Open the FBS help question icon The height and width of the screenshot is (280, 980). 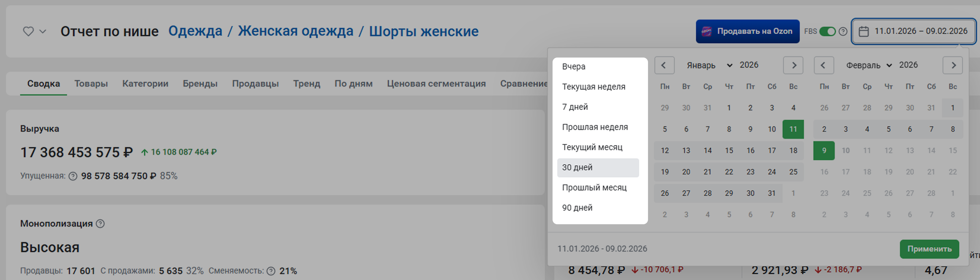tap(843, 31)
